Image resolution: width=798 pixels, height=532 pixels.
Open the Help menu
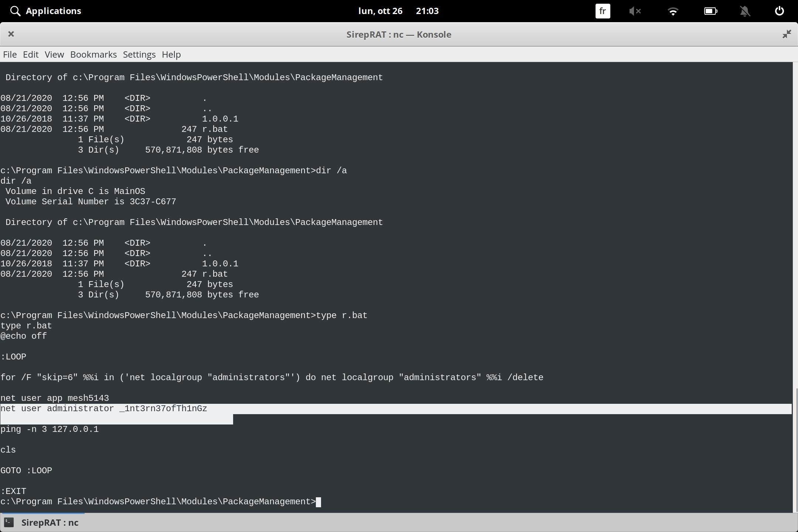(171, 54)
